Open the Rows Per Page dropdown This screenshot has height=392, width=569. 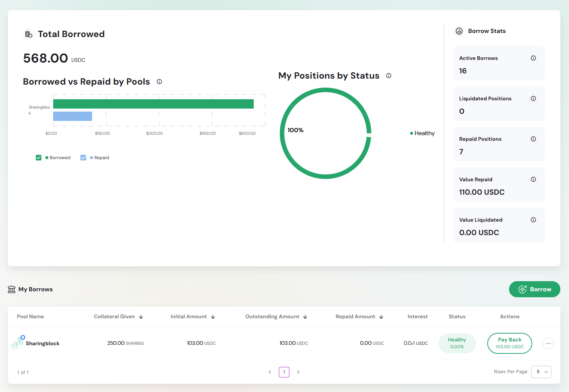coord(541,372)
